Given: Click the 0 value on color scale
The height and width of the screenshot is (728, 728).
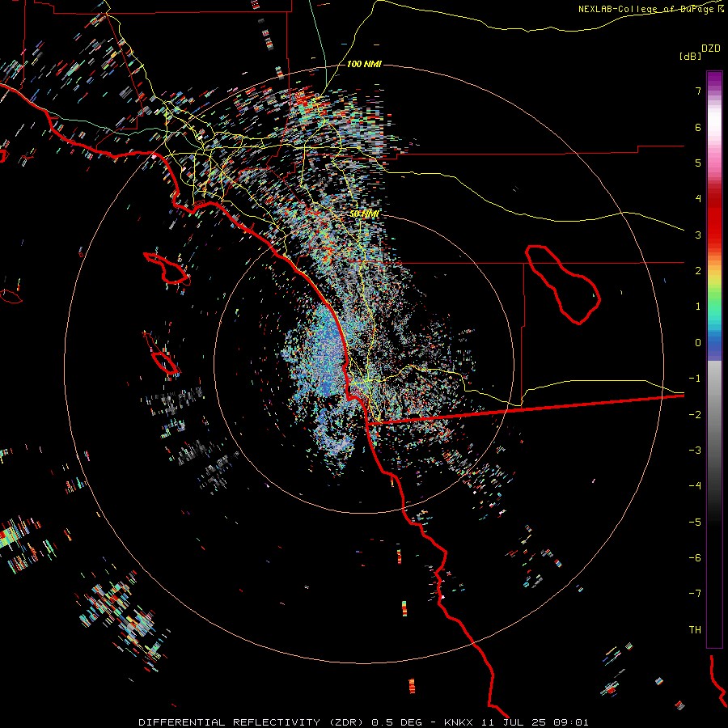Looking at the screenshot, I should [698, 343].
